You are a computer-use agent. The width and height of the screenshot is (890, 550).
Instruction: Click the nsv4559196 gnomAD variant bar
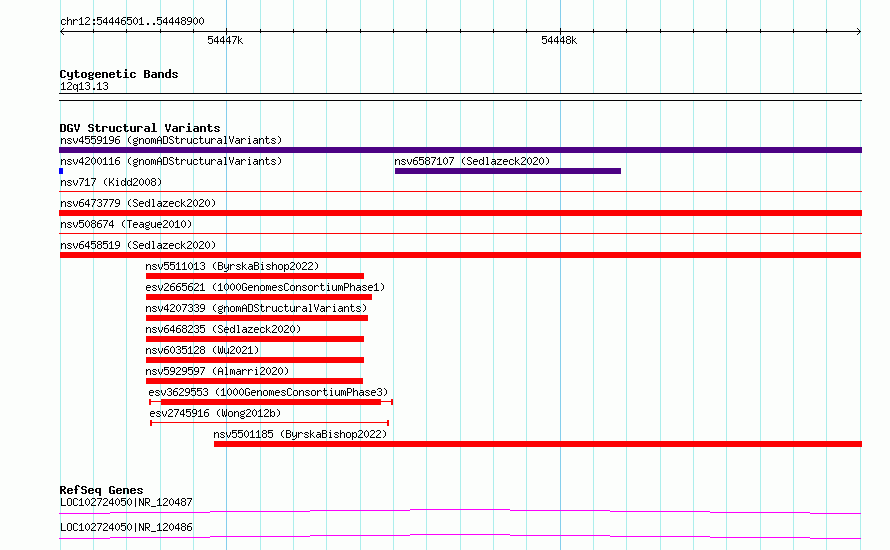[x=460, y=150]
